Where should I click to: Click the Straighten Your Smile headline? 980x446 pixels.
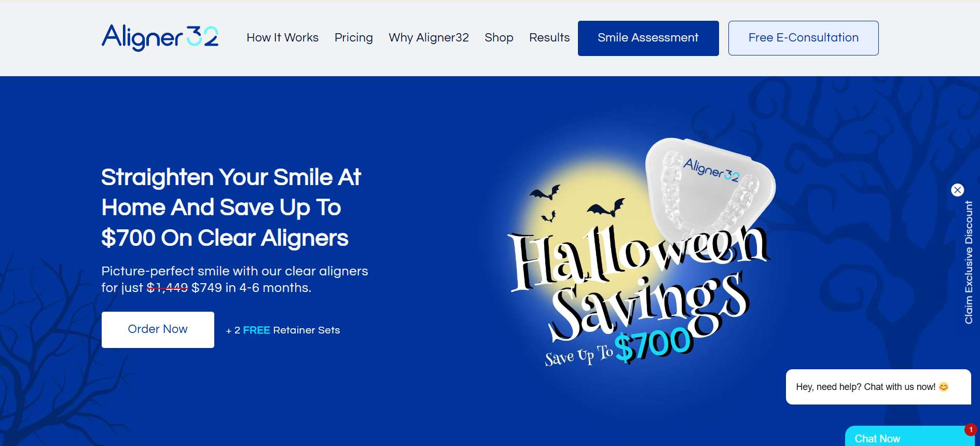(231, 207)
